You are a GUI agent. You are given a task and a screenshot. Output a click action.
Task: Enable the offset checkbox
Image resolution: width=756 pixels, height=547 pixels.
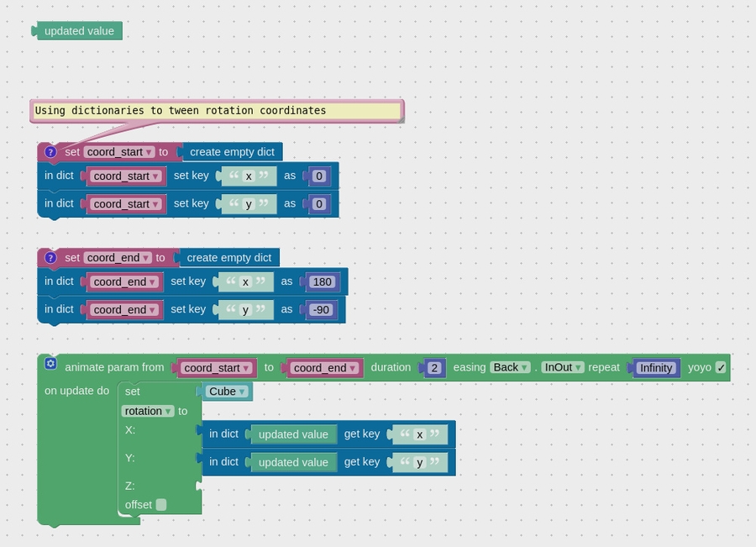(x=161, y=505)
